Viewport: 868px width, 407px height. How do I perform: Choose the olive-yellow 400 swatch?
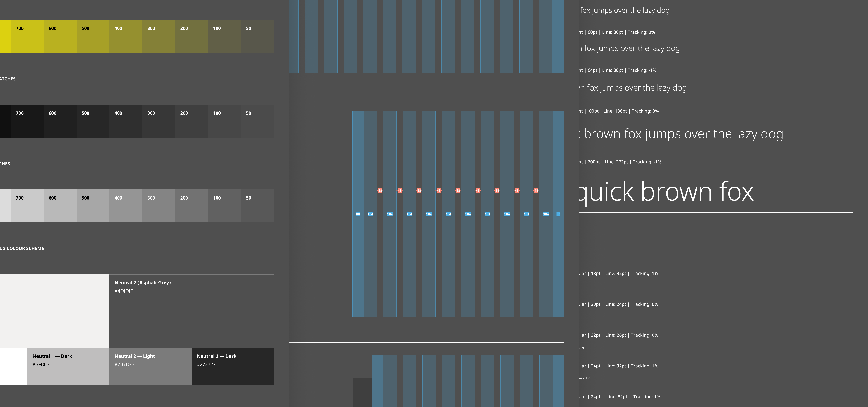(126, 36)
